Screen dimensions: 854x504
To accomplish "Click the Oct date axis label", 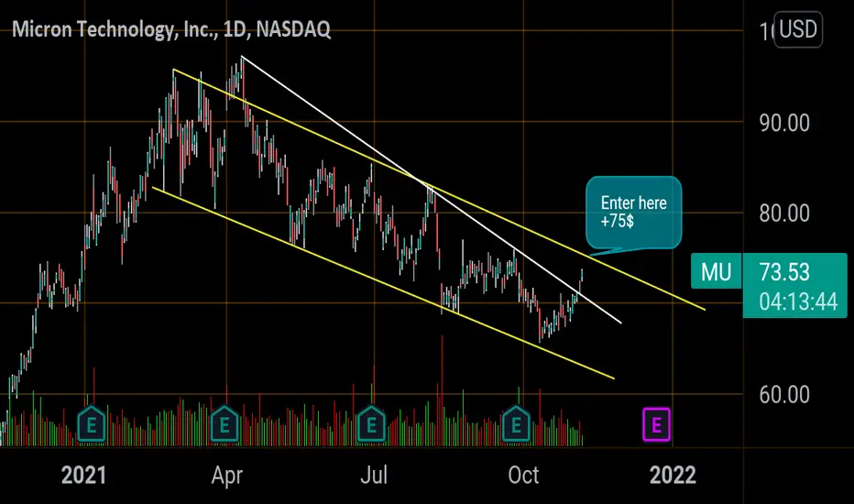I will pyautogui.click(x=523, y=475).
